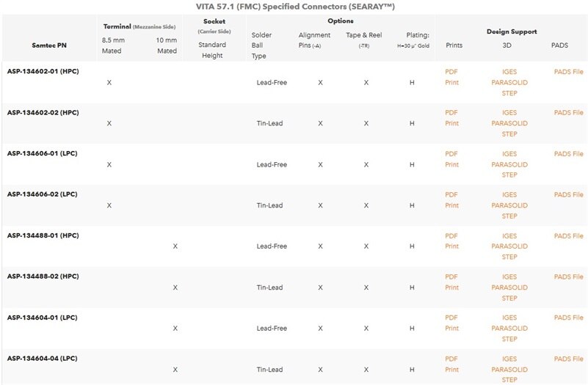The width and height of the screenshot is (588, 385).
Task: Click PARASOLID link for ASP-134604-01 (LPC)
Action: pyautogui.click(x=509, y=329)
